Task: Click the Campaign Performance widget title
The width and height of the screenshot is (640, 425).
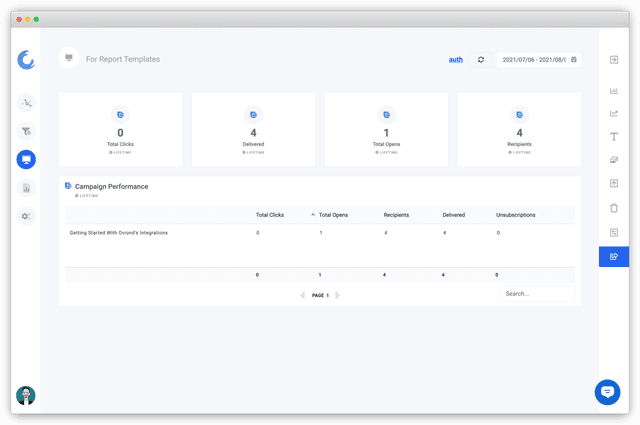Action: (111, 187)
